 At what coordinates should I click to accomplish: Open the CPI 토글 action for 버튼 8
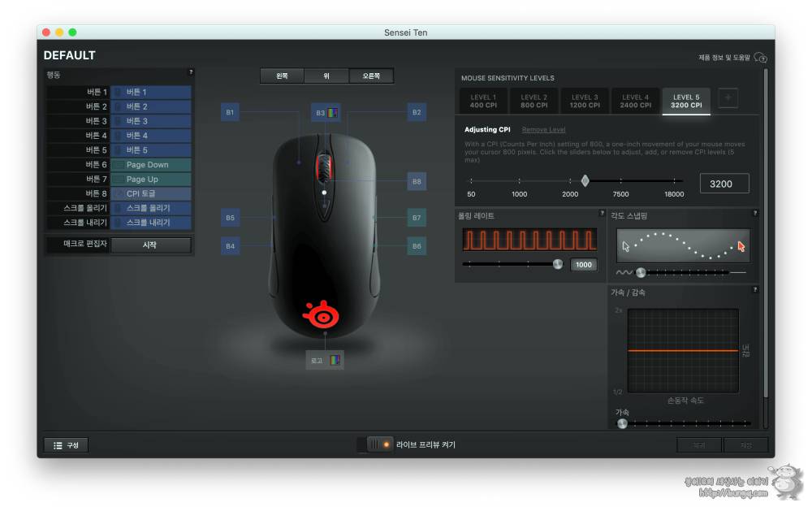pos(151,193)
